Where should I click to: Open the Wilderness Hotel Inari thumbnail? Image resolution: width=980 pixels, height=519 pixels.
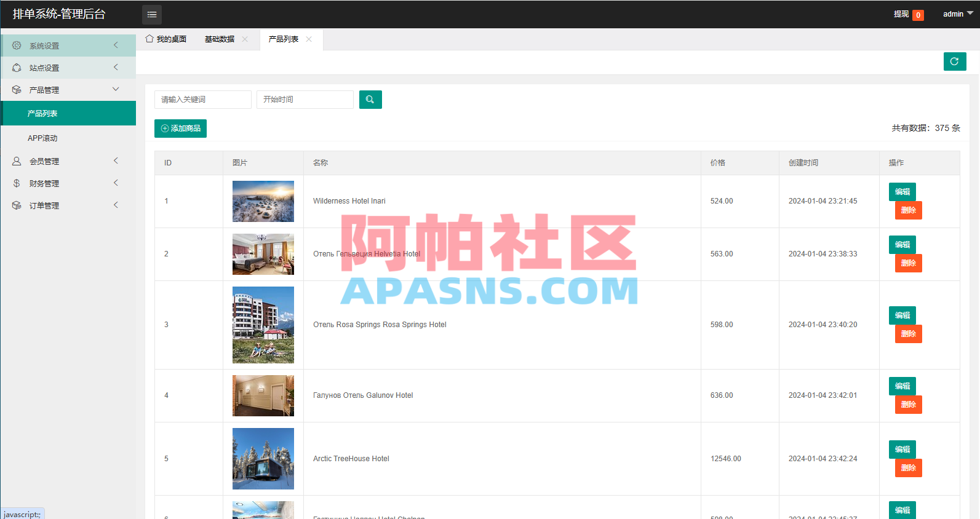pos(263,201)
